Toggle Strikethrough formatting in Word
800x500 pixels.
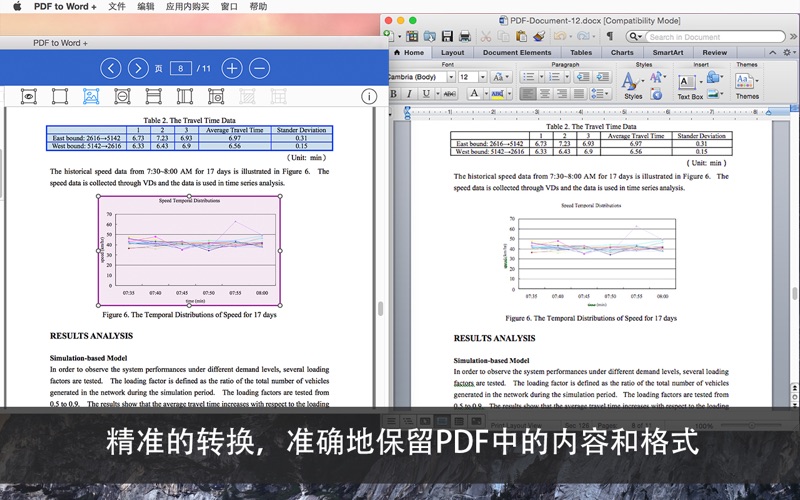click(x=449, y=94)
